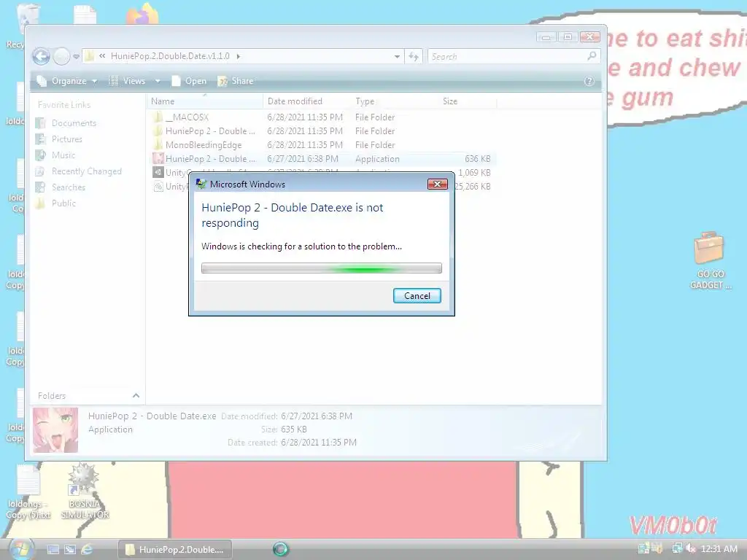The width and height of the screenshot is (747, 560).
Task: Expand the Folders pane chevron
Action: tap(136, 396)
